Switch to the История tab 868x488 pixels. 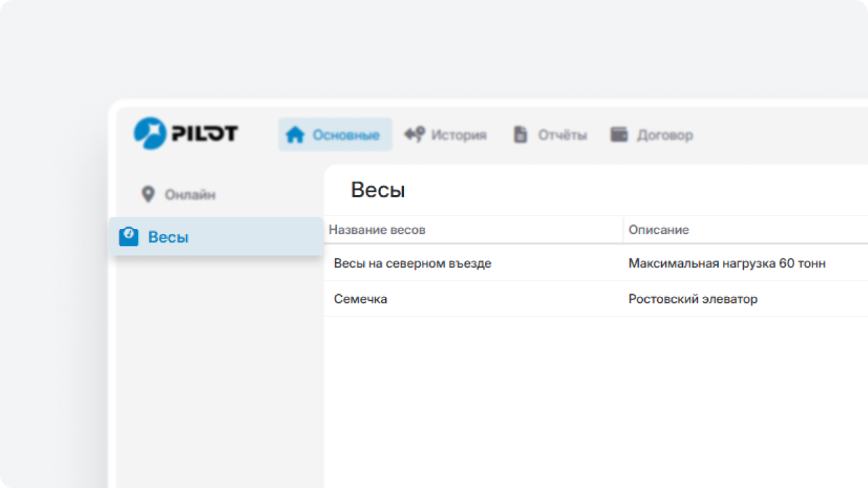(458, 135)
